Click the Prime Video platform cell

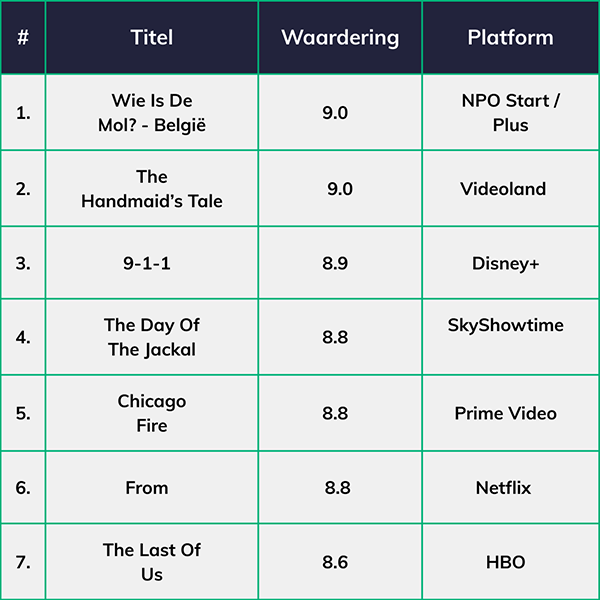click(505, 413)
